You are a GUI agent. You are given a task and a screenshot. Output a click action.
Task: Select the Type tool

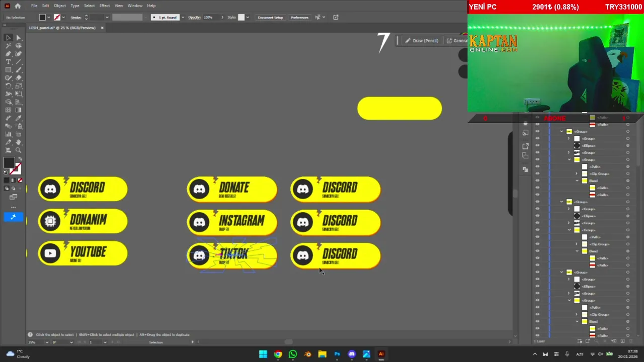click(x=9, y=62)
